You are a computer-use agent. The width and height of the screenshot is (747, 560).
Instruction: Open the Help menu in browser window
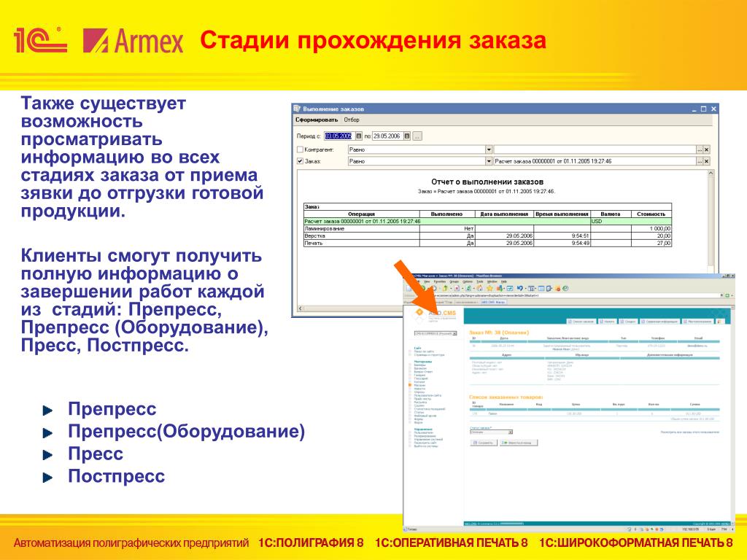click(x=503, y=282)
